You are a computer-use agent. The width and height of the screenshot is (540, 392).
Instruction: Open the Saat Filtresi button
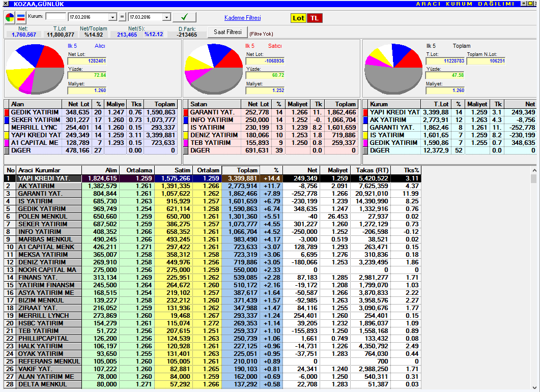pos(227,32)
